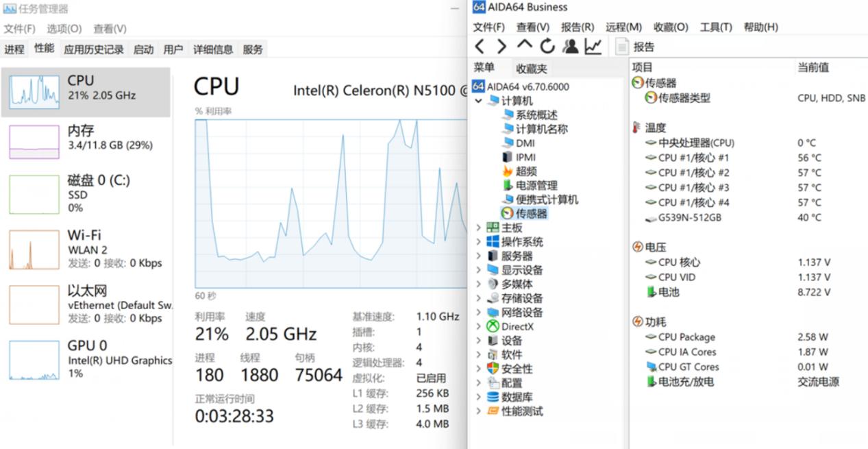Open the 查看(V) menu in AIDA64
The height and width of the screenshot is (449, 868).
pos(533,27)
